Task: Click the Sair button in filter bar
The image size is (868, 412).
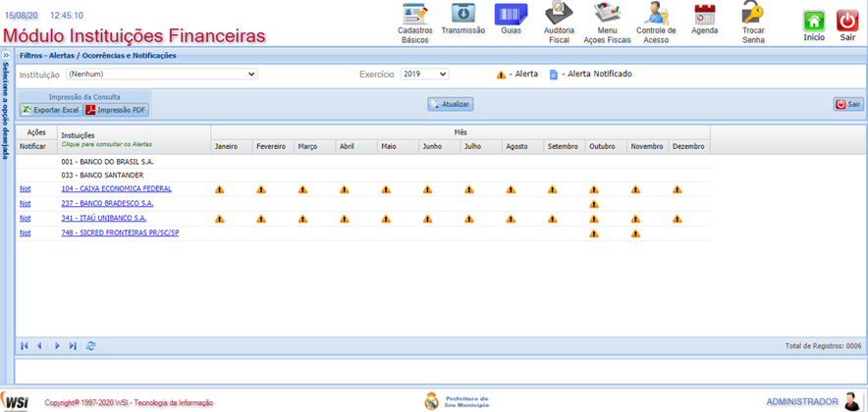Action: point(848,104)
